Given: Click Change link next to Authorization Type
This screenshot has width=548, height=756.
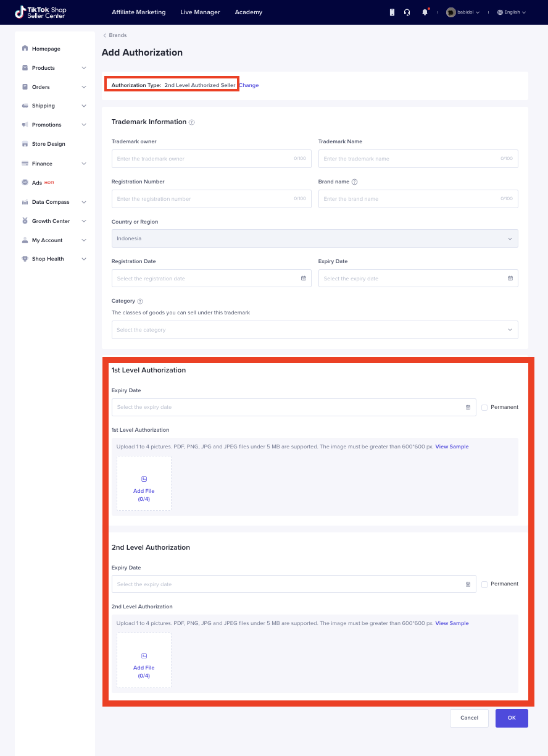Looking at the screenshot, I should (249, 85).
